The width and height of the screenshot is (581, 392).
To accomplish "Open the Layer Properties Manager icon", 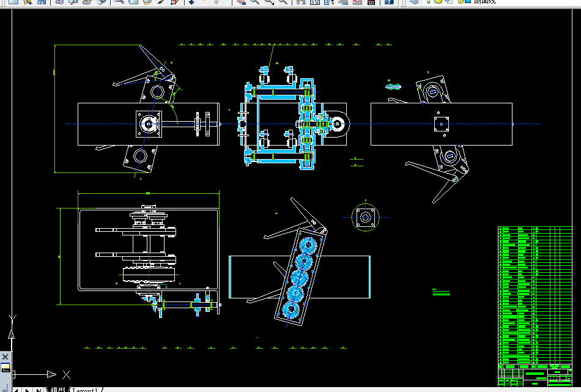I will tap(414, 1).
